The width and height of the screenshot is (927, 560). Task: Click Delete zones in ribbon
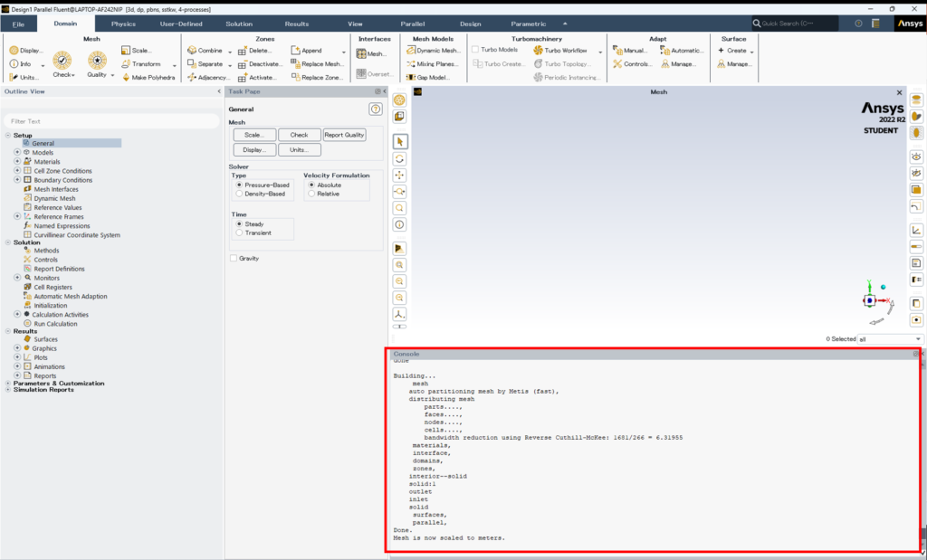click(x=254, y=51)
